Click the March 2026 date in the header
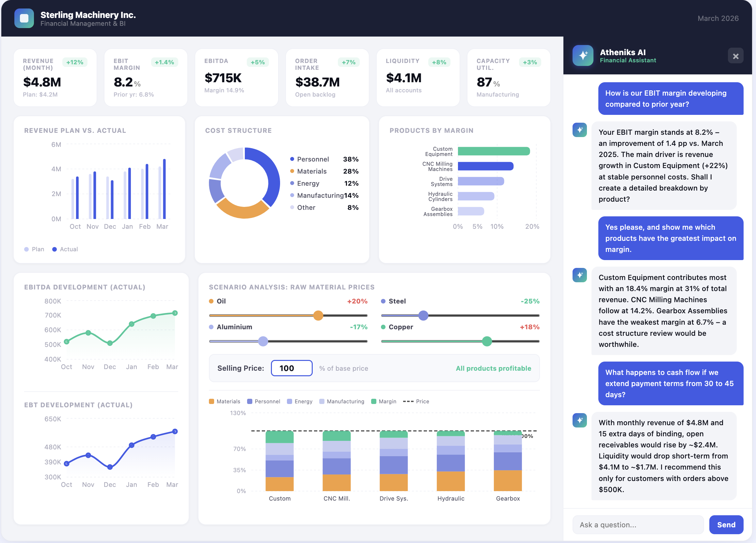 click(718, 18)
